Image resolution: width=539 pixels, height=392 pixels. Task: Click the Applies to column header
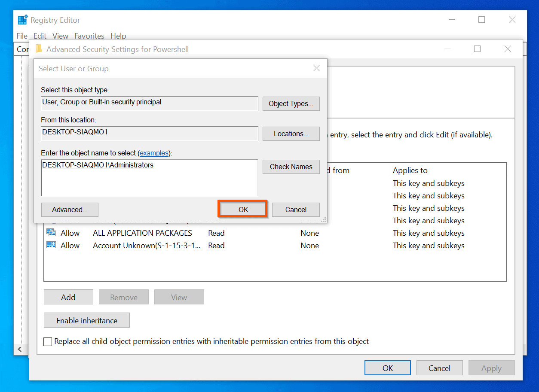(410, 170)
